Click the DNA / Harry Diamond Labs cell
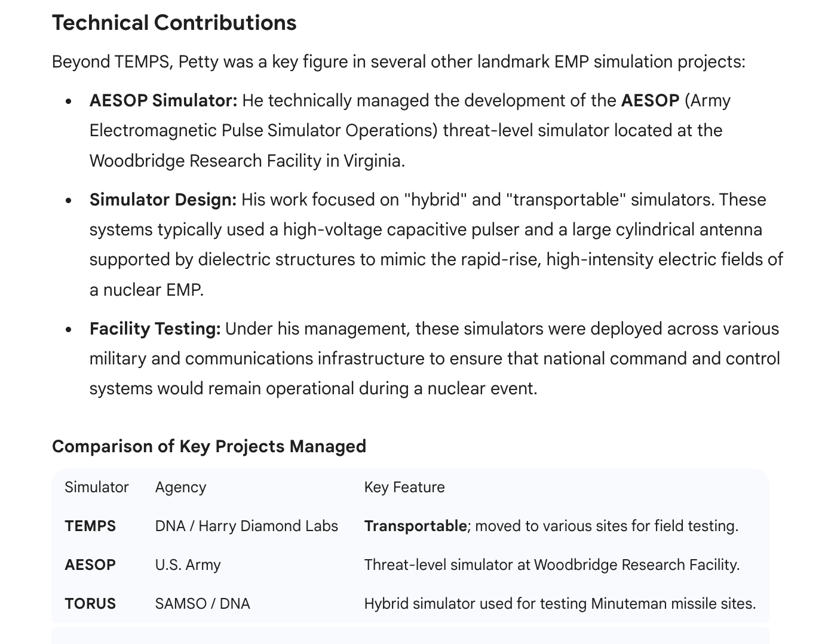The image size is (822, 644). point(247,526)
